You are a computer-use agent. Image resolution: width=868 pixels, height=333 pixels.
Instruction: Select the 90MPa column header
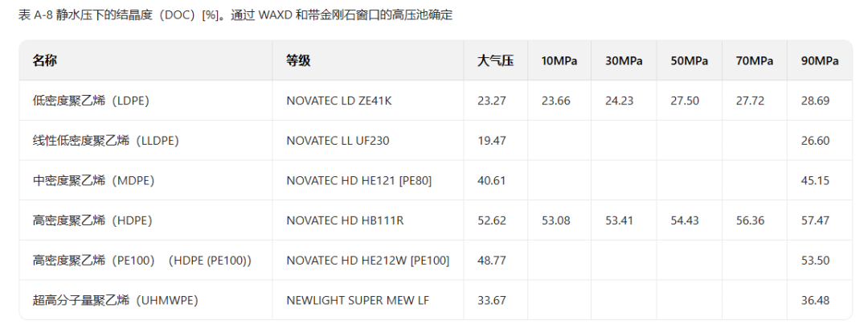820,61
